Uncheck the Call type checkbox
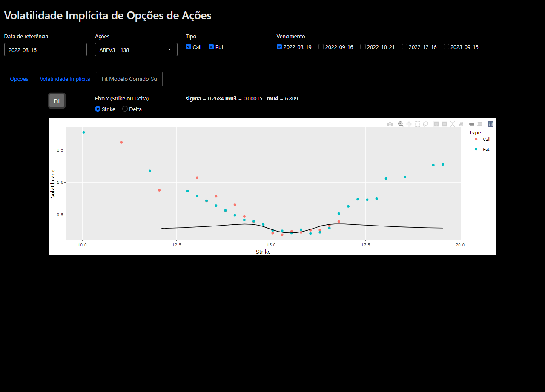Viewport: 545px width, 392px height. [x=189, y=47]
